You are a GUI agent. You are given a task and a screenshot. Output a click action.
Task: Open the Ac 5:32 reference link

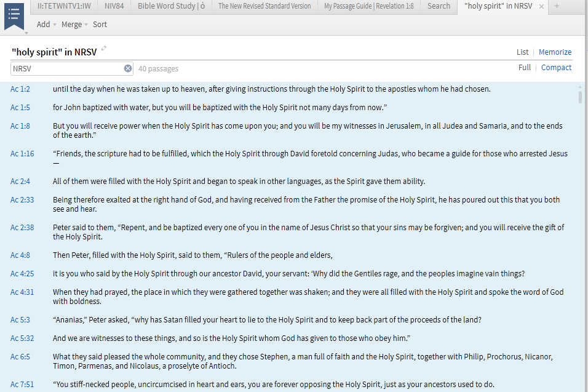coord(22,338)
